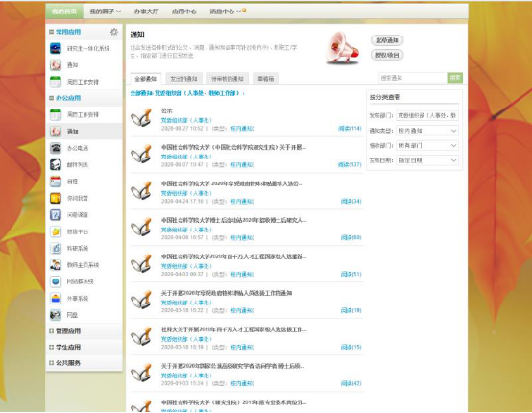Open the 阅读(34) read-count link
The image size is (532, 413).
pyautogui.click(x=351, y=202)
